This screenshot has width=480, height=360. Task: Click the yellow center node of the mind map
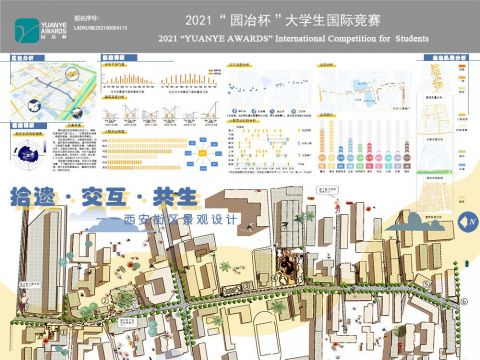pyautogui.click(x=203, y=153)
